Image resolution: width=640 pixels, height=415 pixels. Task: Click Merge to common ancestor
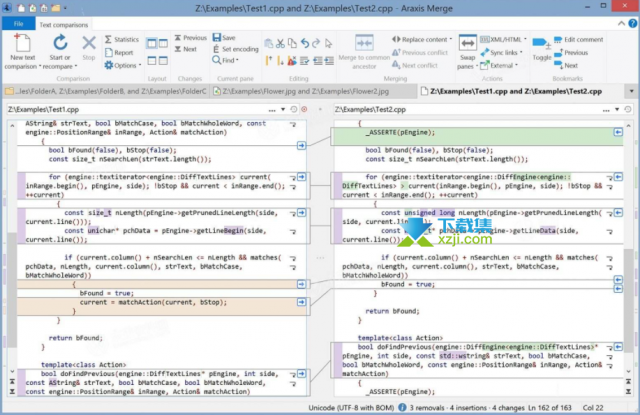(364, 52)
